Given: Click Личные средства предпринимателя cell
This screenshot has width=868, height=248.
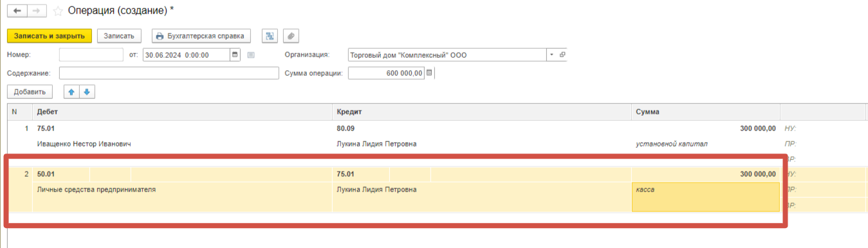Looking at the screenshot, I should coord(97,190).
